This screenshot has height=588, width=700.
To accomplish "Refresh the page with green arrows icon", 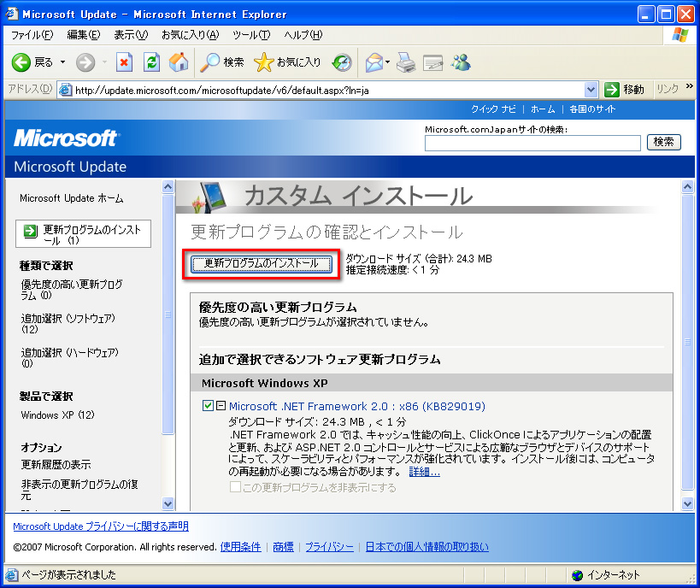I will point(152,62).
